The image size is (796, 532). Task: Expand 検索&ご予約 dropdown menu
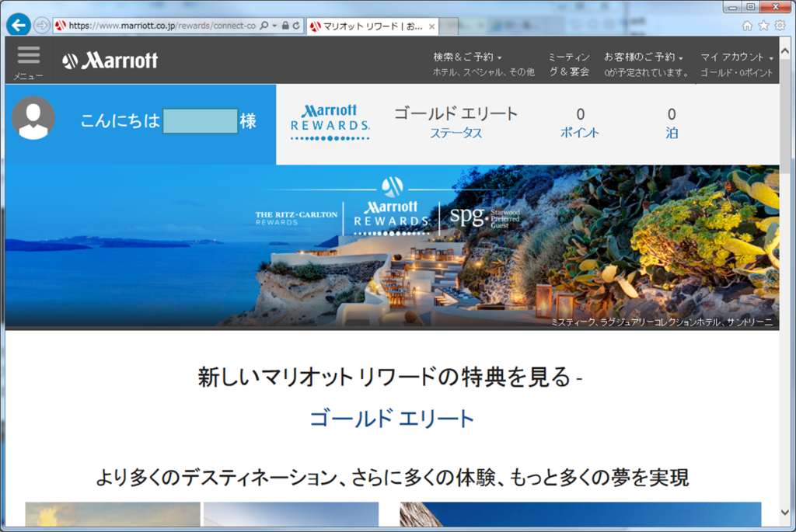coord(467,57)
